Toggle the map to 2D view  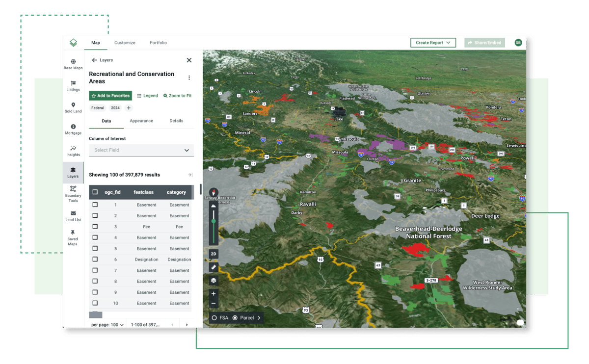213,254
